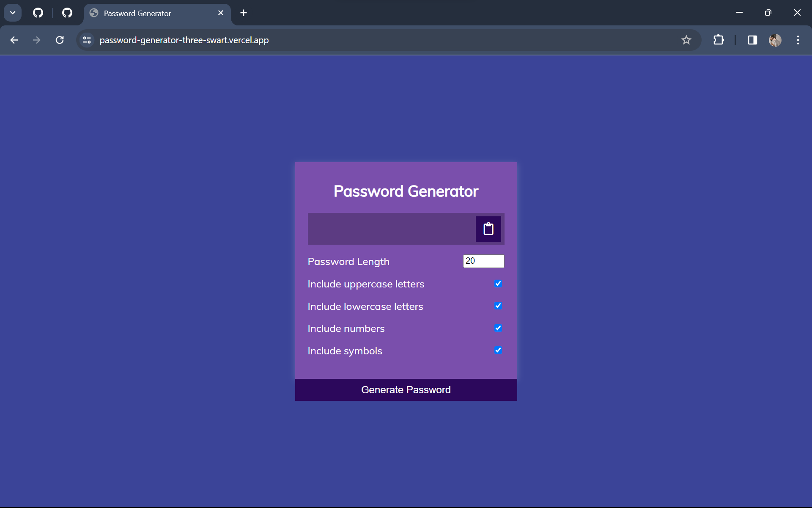Image resolution: width=812 pixels, height=508 pixels.
Task: Click the Generate Password button
Action: (x=406, y=390)
